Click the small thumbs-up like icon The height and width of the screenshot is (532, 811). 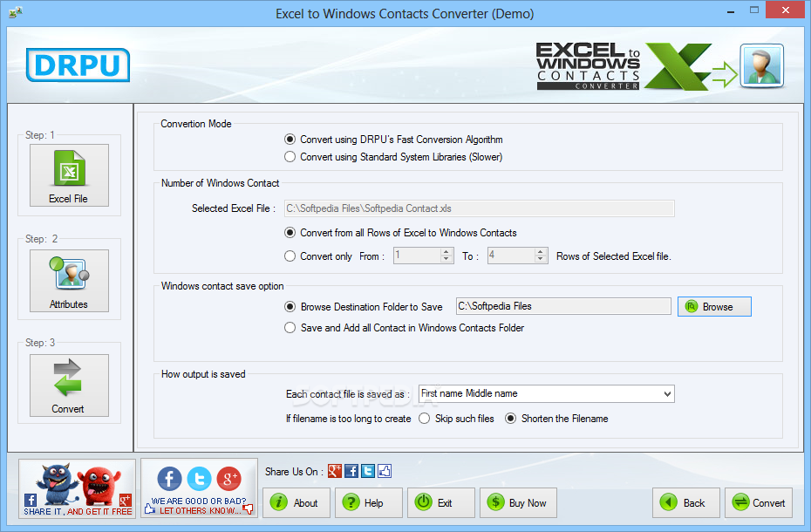(385, 471)
